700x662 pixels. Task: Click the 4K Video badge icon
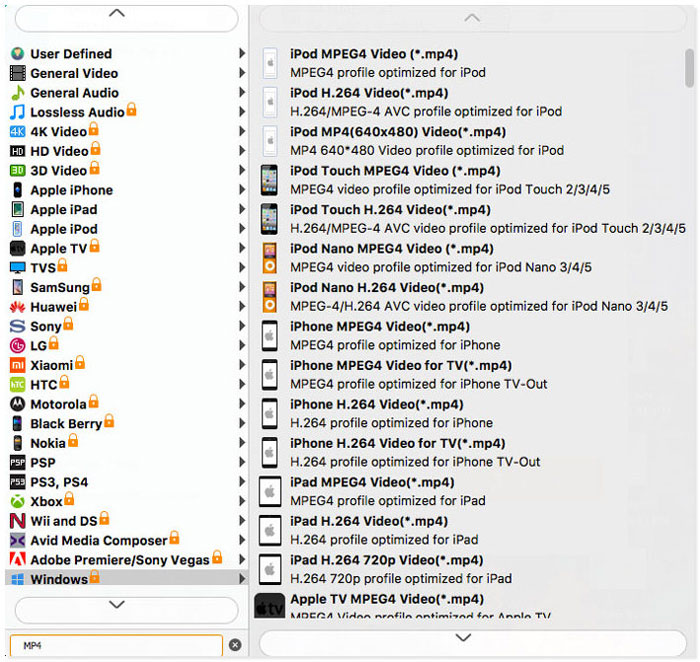17,132
